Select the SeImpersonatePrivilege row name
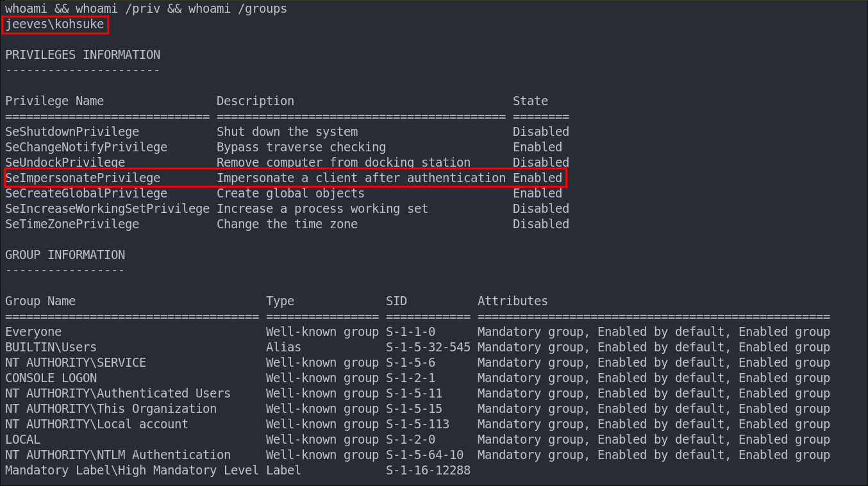This screenshot has height=486, width=868. (83, 178)
